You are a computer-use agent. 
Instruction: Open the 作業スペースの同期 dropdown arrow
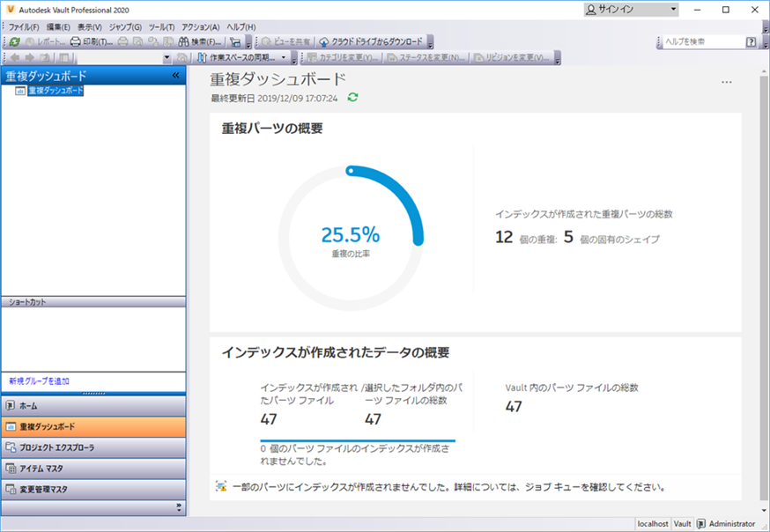click(x=284, y=58)
